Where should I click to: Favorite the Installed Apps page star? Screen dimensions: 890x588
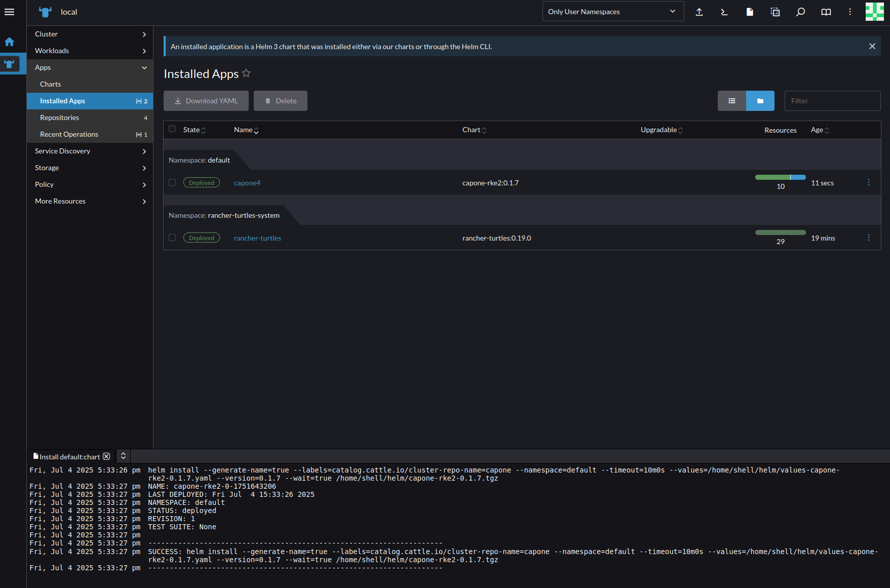246,73
